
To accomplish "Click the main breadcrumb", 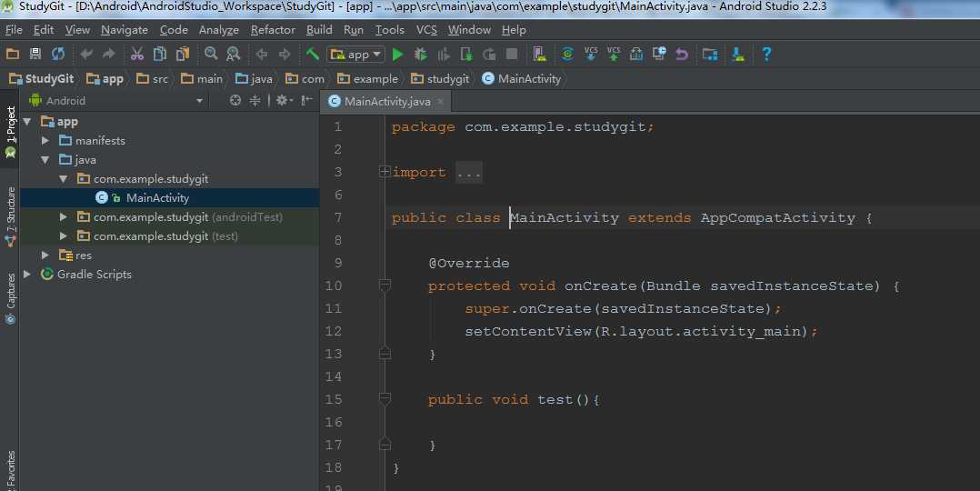I will pyautogui.click(x=201, y=79).
